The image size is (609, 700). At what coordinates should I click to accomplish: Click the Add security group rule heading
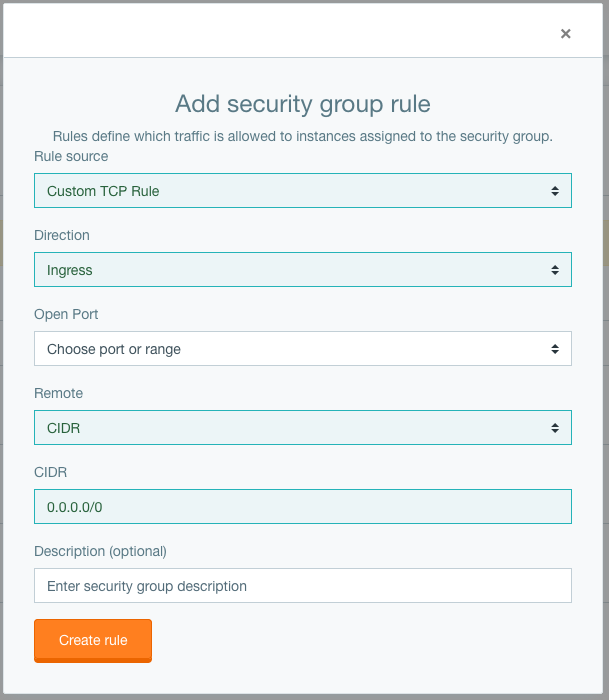click(303, 104)
